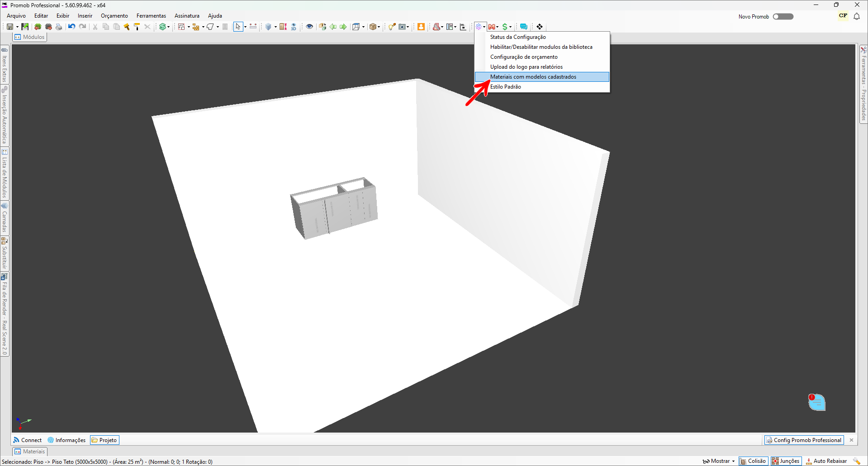Click the cabinet module in the 3D room
The width and height of the screenshot is (868, 466).
click(x=335, y=208)
